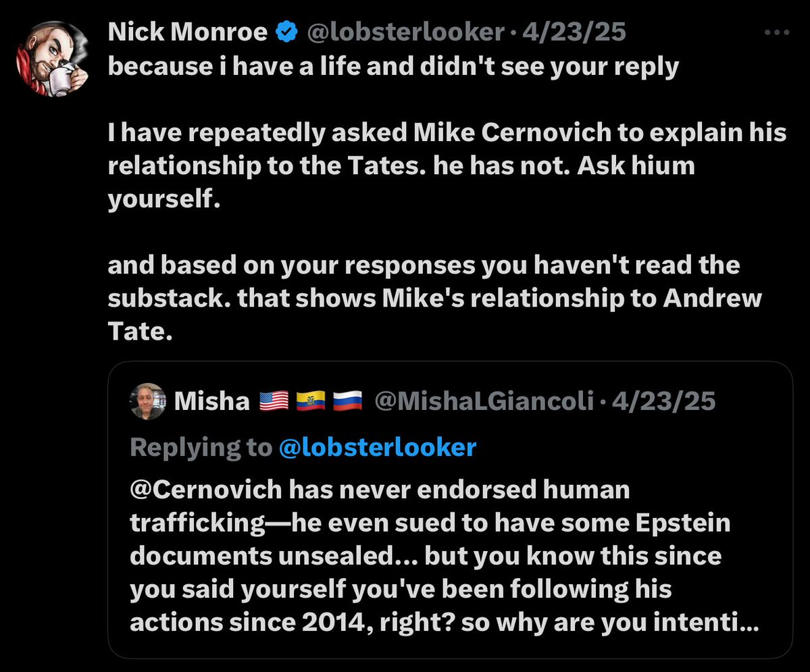Image resolution: width=810 pixels, height=672 pixels.
Task: Click the quoted tweet's 4/23/25 timestamp
Action: (x=663, y=402)
